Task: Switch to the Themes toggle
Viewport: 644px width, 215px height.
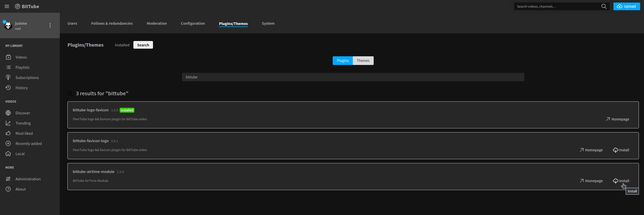Action: 363,61
